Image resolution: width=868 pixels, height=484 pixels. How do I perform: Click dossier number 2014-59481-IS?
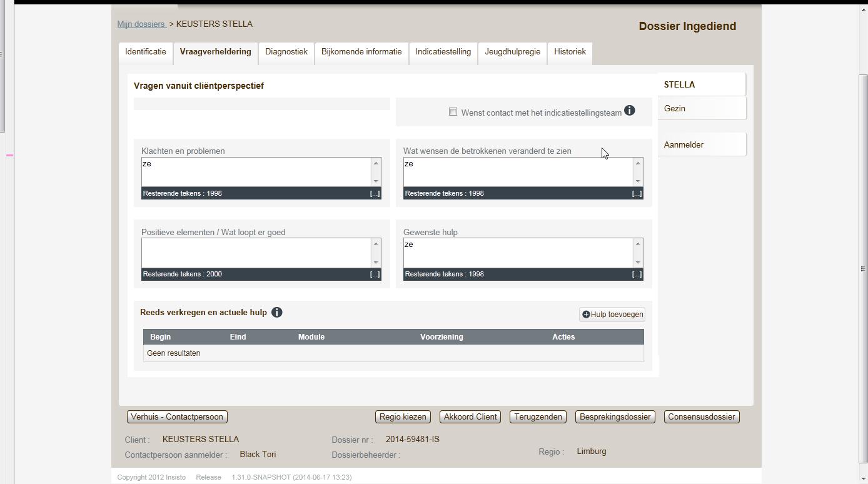[413, 440]
